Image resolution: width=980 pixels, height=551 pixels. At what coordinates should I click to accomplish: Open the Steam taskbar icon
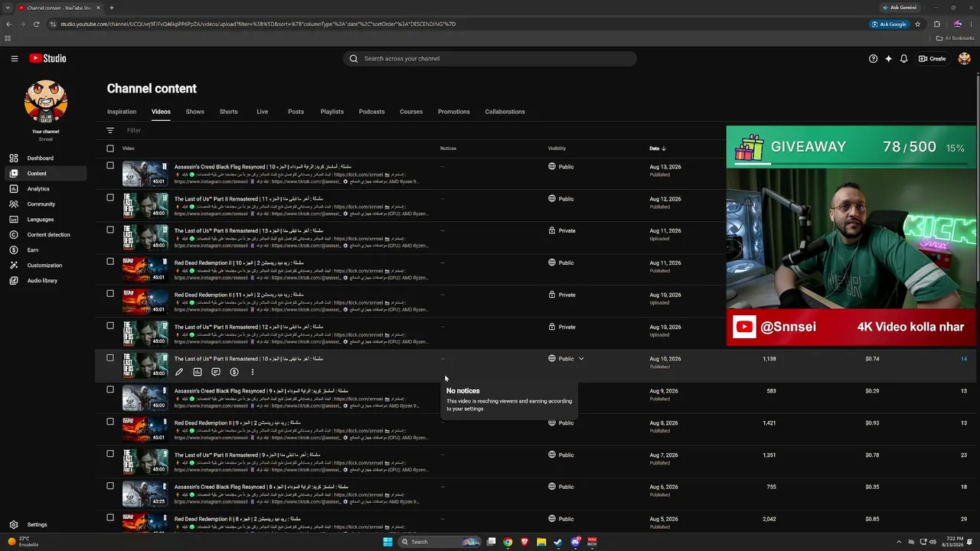[x=558, y=542]
